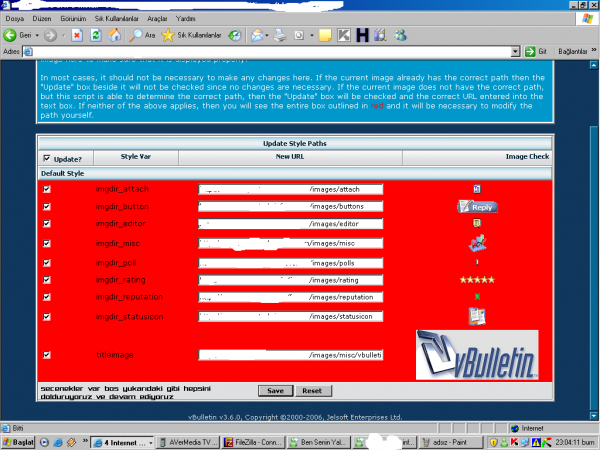Expand the quick launch chevron on taskbar
This screenshot has width=600, height=450.
tap(85, 441)
